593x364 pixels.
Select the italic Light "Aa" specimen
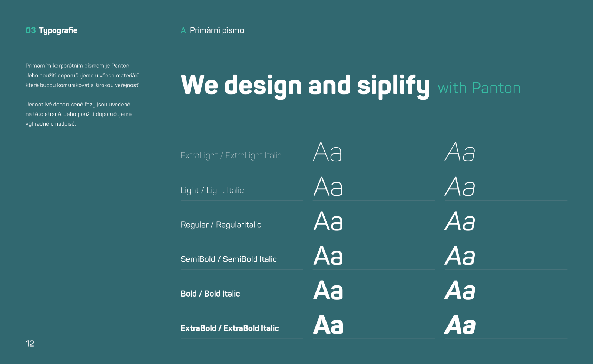click(x=460, y=186)
